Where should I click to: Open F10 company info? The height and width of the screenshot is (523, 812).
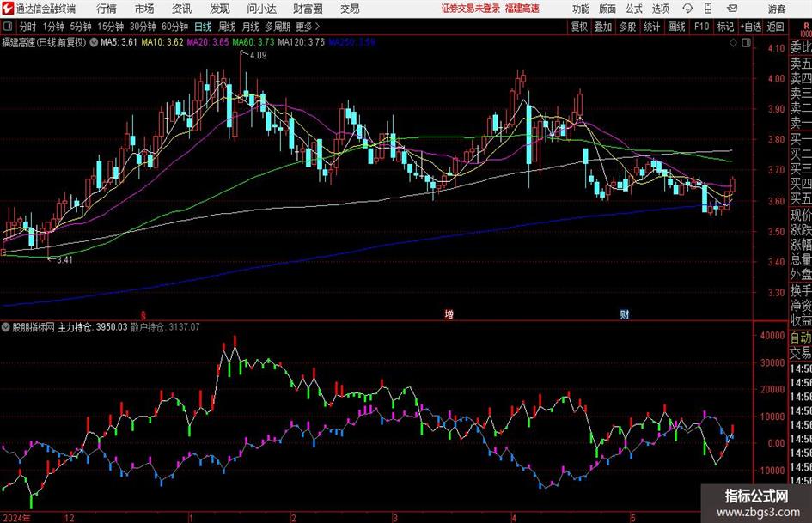(702, 27)
